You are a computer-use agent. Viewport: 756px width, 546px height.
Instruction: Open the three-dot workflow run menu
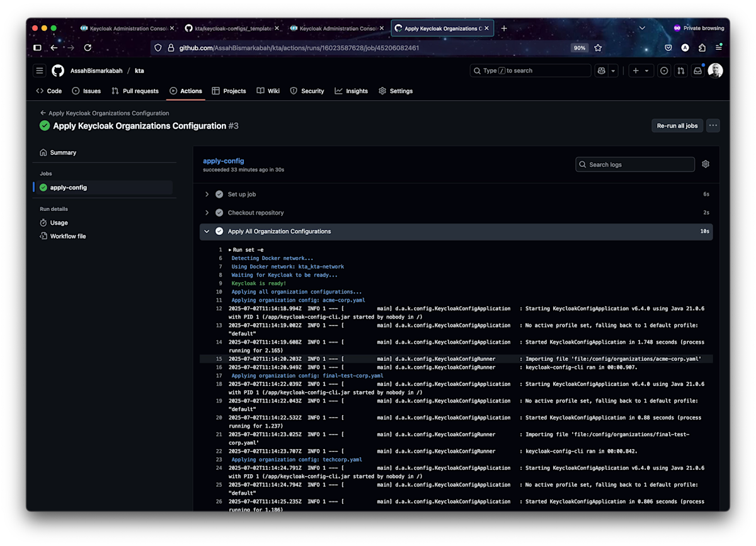tap(713, 126)
